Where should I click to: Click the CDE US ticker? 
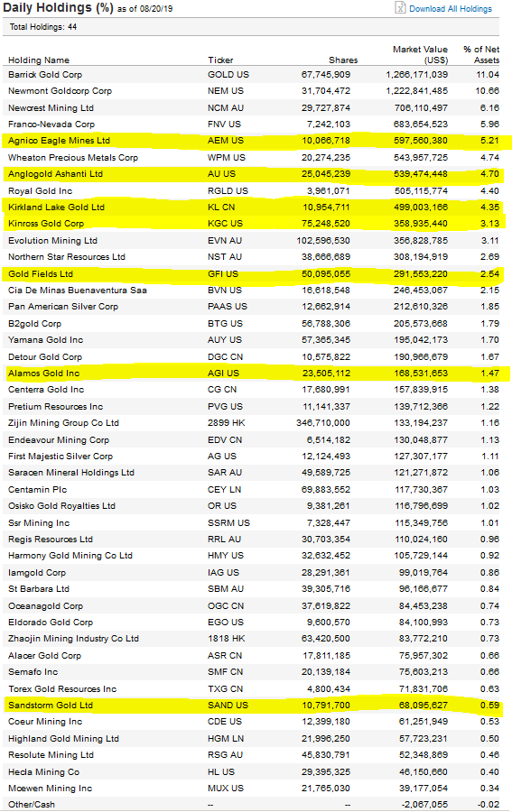pos(225,722)
